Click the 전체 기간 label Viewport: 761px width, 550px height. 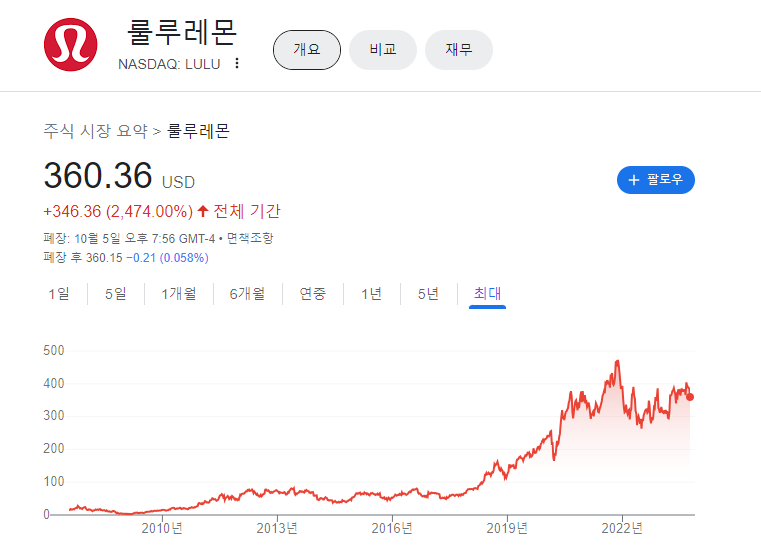pos(247,212)
